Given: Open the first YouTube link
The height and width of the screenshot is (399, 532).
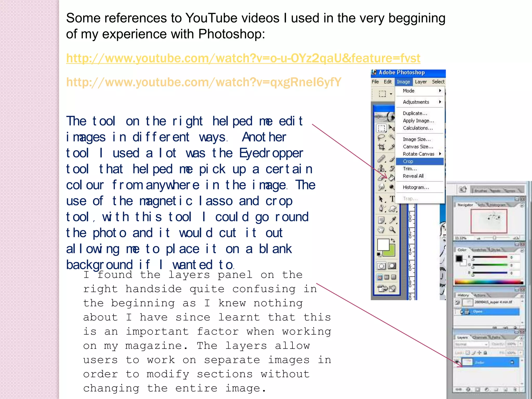Looking at the screenshot, I should pyautogui.click(x=243, y=58).
